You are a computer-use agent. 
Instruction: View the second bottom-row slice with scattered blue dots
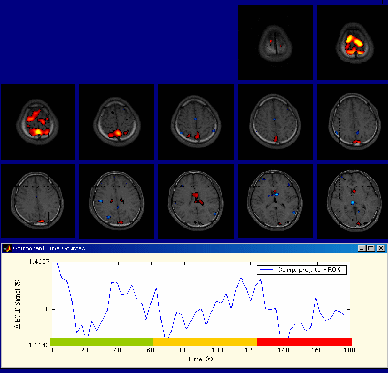(116, 201)
